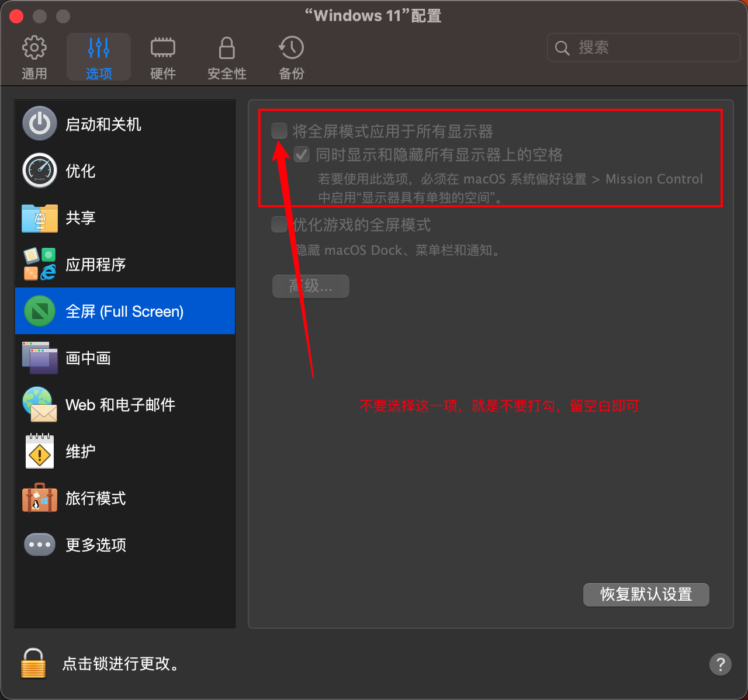The height and width of the screenshot is (700, 748).
Task: Select Web 和电子邮件 in the sidebar
Action: pyautogui.click(x=125, y=404)
